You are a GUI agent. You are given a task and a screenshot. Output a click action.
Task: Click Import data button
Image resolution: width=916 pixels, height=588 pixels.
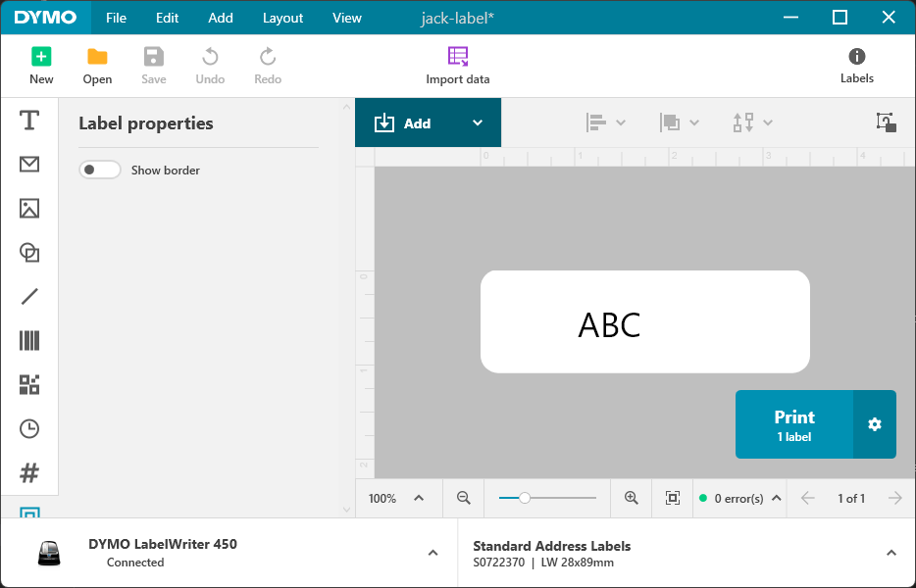pos(457,66)
